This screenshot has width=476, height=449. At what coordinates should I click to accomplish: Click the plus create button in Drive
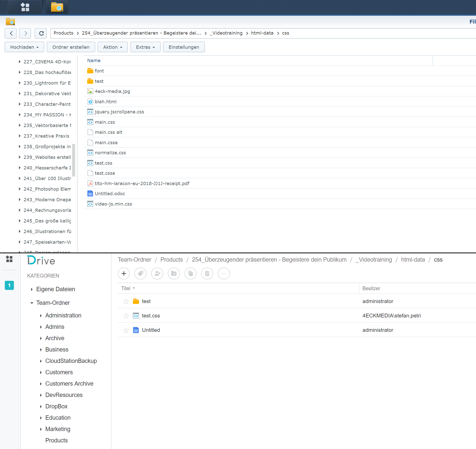pyautogui.click(x=124, y=273)
